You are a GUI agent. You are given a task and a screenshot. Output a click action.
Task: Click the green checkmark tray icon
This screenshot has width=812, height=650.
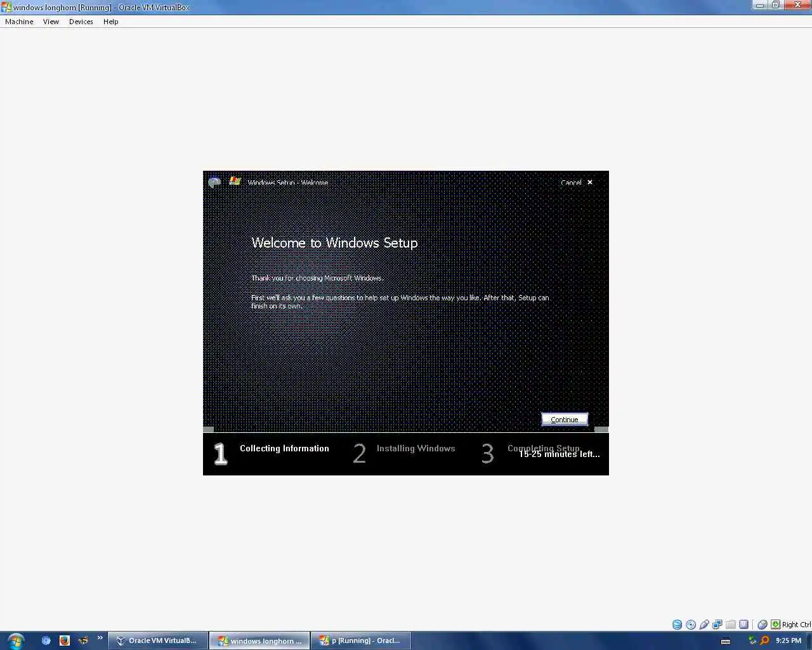click(x=752, y=640)
